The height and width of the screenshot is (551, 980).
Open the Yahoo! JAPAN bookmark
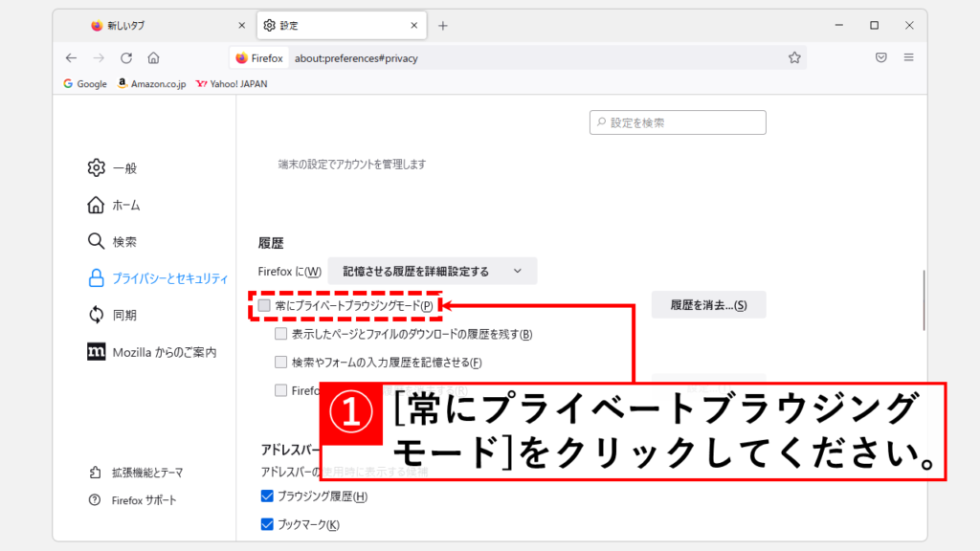[232, 84]
